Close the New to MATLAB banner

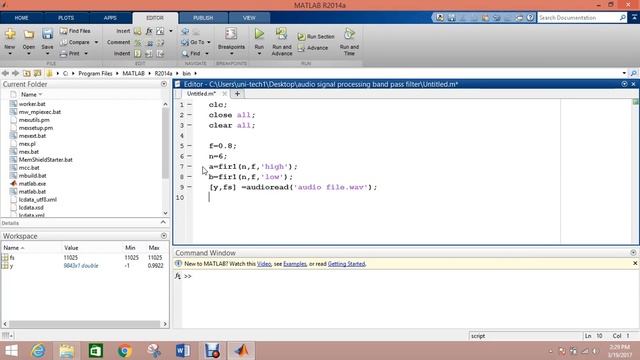(635, 264)
